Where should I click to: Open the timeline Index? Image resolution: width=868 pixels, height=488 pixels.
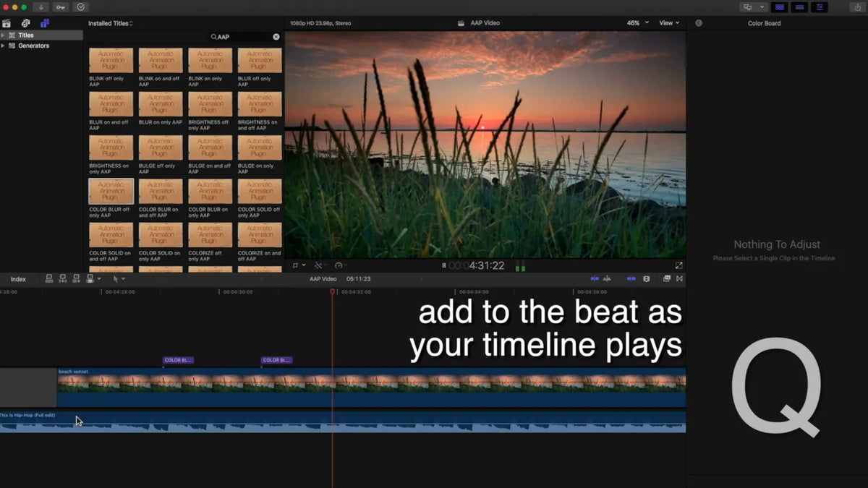(18, 279)
